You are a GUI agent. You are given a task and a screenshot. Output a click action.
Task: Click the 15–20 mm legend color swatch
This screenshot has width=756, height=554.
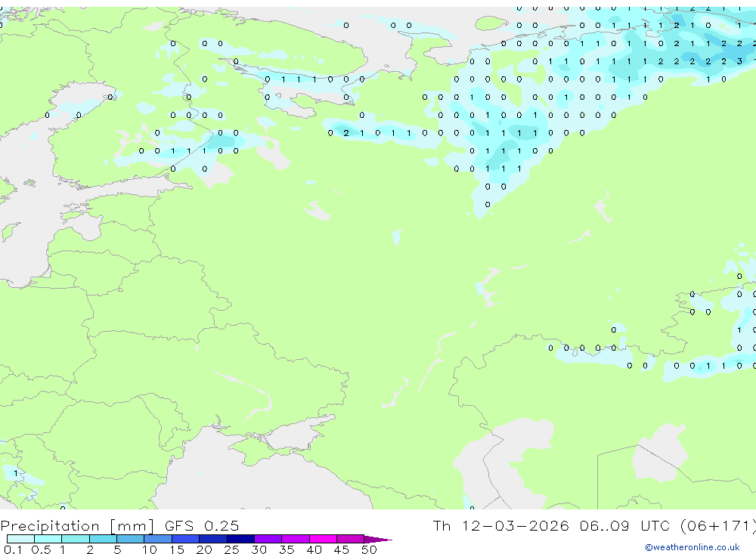186,539
